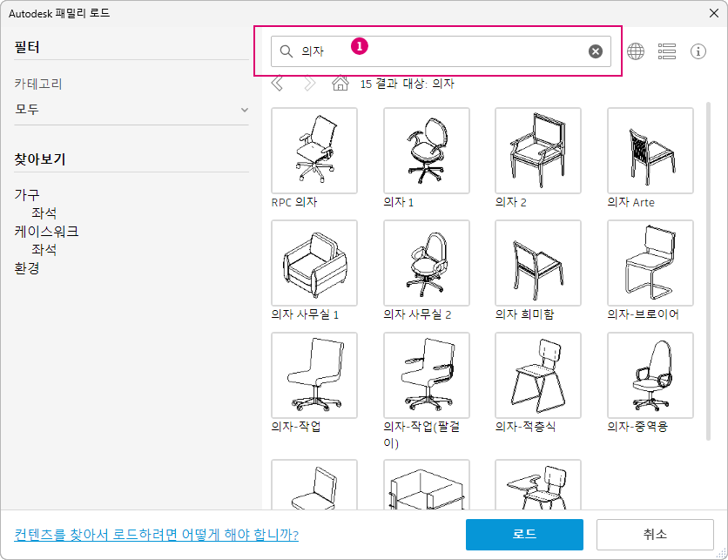The width and height of the screenshot is (728, 560).
Task: Click the 15 결과 대상: 의자 text
Action: point(408,84)
